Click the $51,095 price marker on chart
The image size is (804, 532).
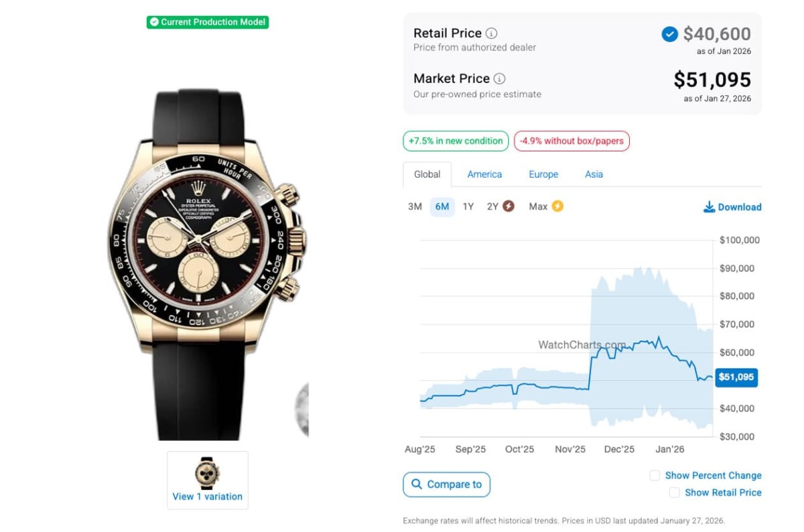pyautogui.click(x=736, y=377)
